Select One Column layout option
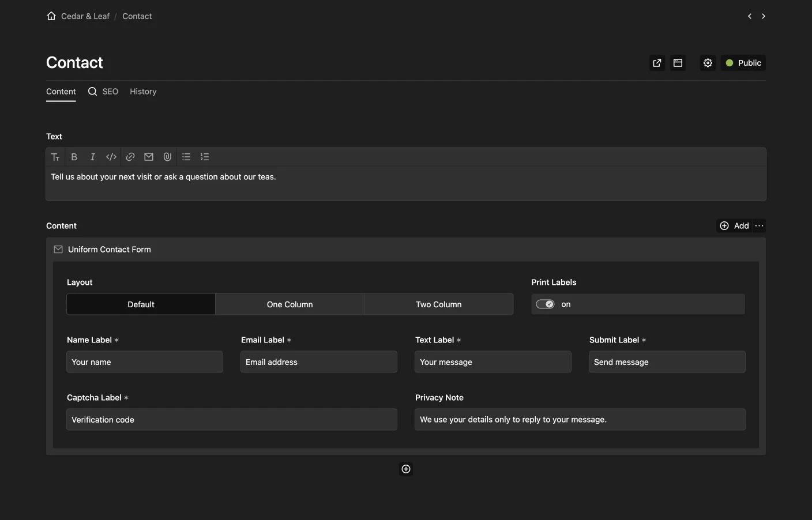812x520 pixels. click(x=290, y=304)
